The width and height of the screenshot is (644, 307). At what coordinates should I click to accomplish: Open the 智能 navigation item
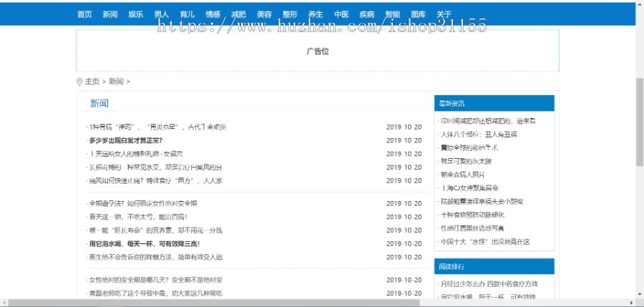[393, 14]
